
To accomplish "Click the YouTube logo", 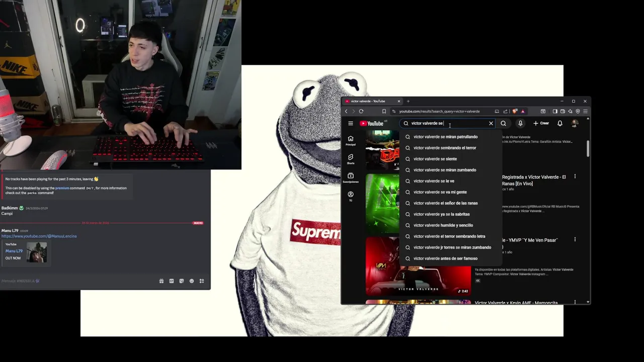I will 372,123.
